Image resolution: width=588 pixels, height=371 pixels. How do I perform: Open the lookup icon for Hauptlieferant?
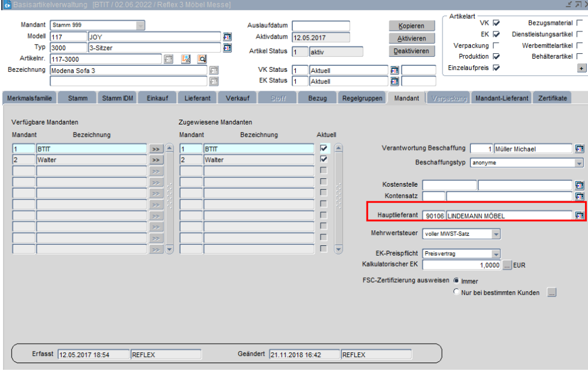point(580,216)
